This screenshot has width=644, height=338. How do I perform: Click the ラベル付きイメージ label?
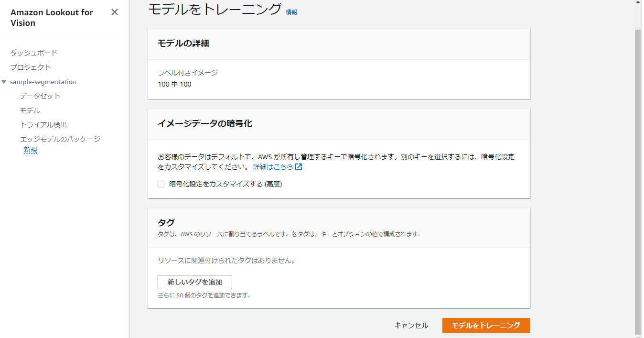point(188,73)
